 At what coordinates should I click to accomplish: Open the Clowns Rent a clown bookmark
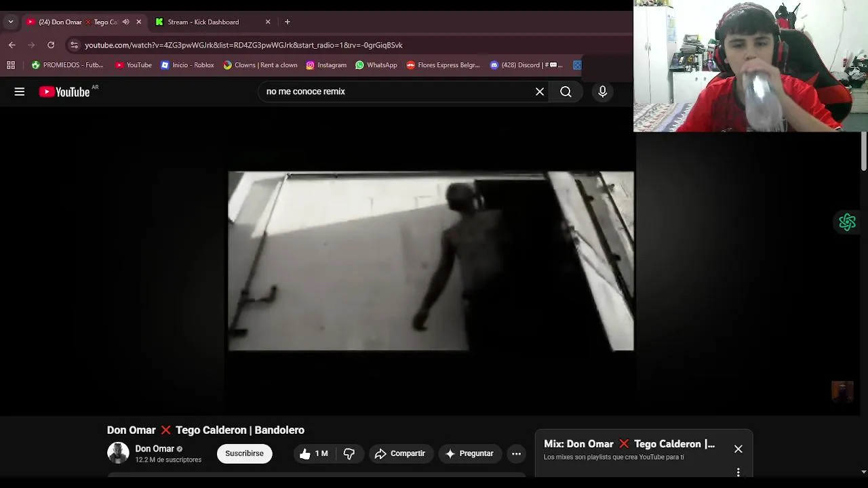(x=260, y=65)
